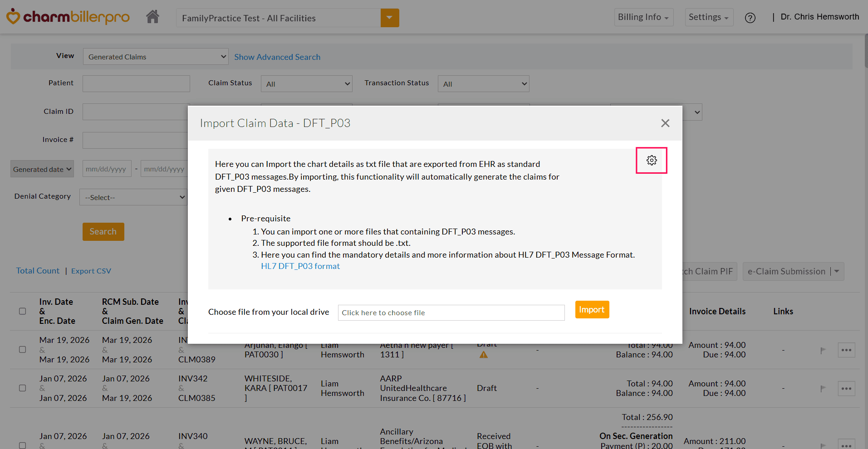Click the Import button
Image resolution: width=868 pixels, height=449 pixels.
[592, 309]
